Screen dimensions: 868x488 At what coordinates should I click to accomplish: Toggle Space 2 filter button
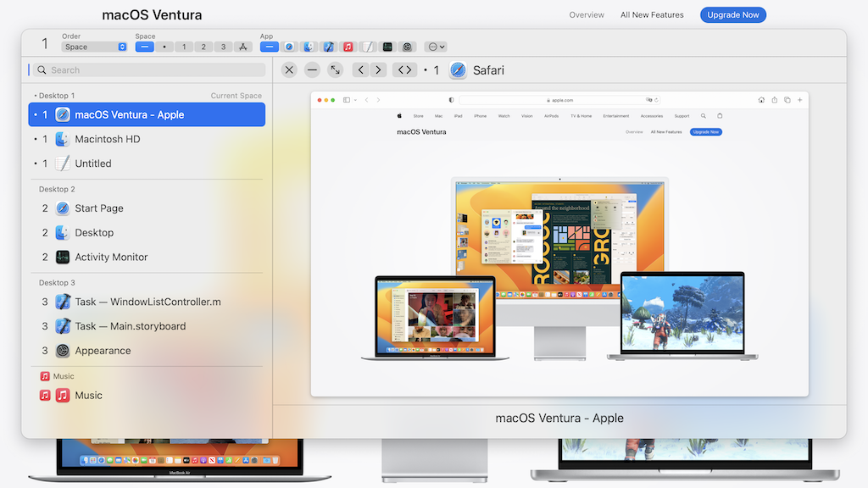pos(203,47)
